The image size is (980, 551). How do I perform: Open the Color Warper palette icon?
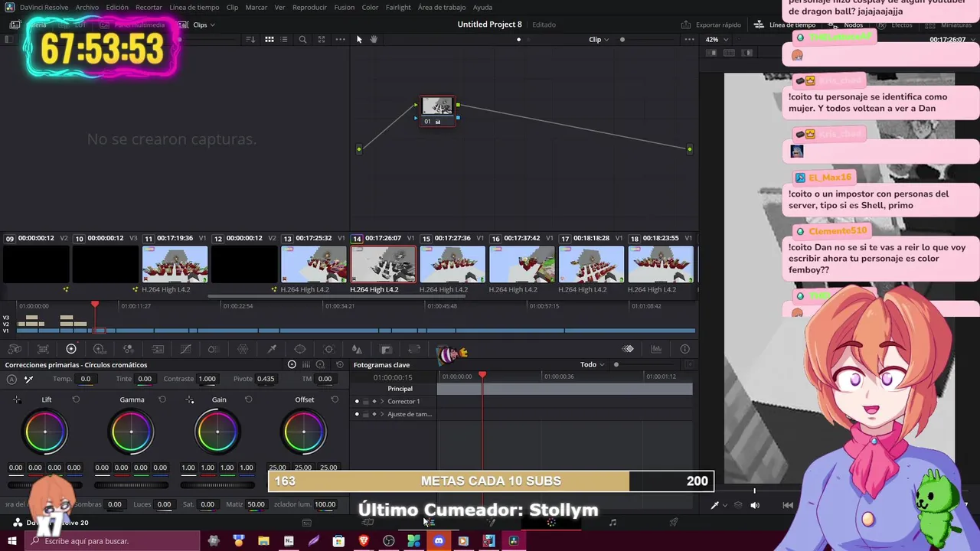(243, 349)
